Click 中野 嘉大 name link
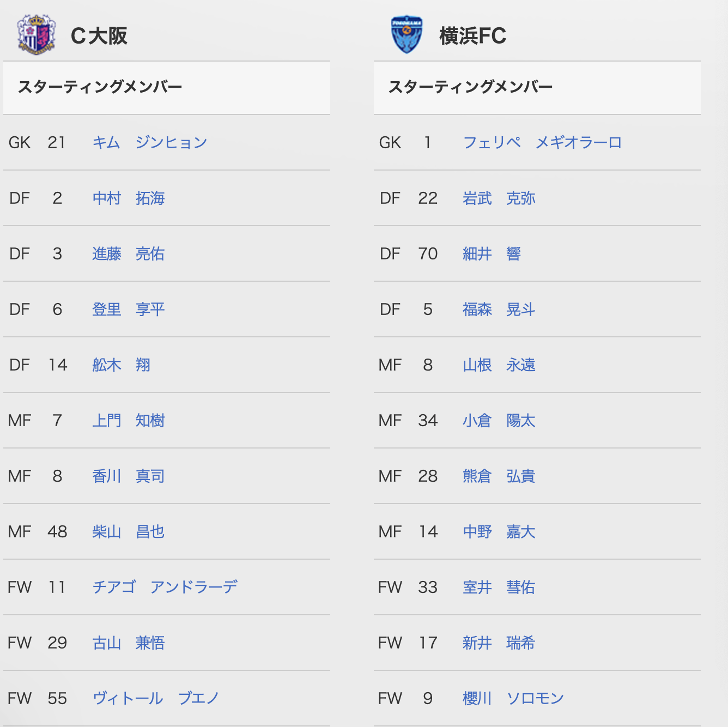Image resolution: width=728 pixels, height=727 pixels. coord(499,531)
